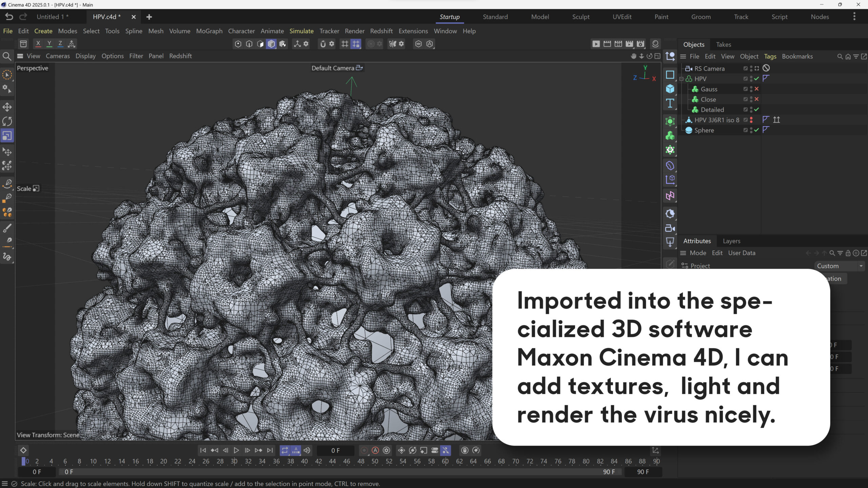Click the User Data menu
Screen dimensions: 868x488
(742, 253)
